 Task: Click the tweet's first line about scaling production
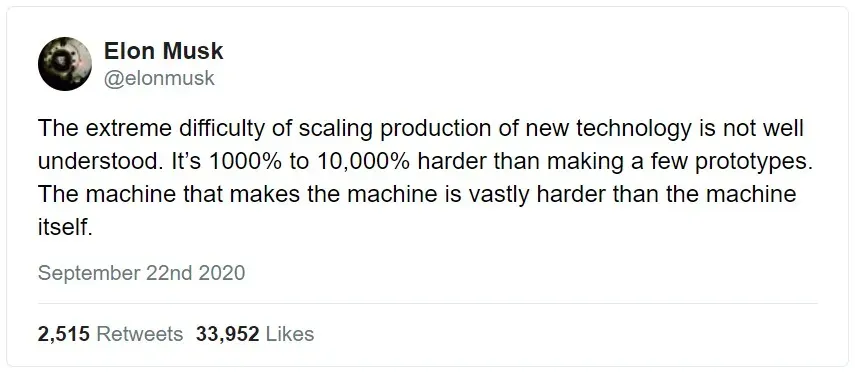coord(421,130)
